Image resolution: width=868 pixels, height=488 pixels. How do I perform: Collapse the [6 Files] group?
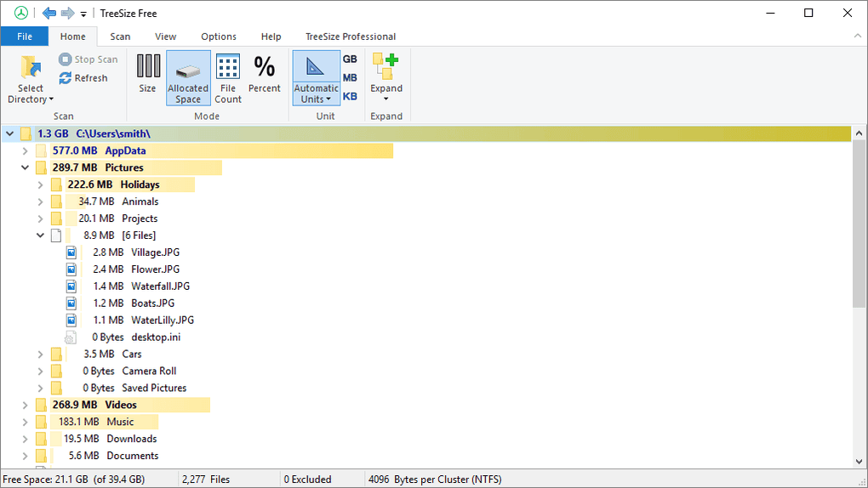[x=40, y=235]
